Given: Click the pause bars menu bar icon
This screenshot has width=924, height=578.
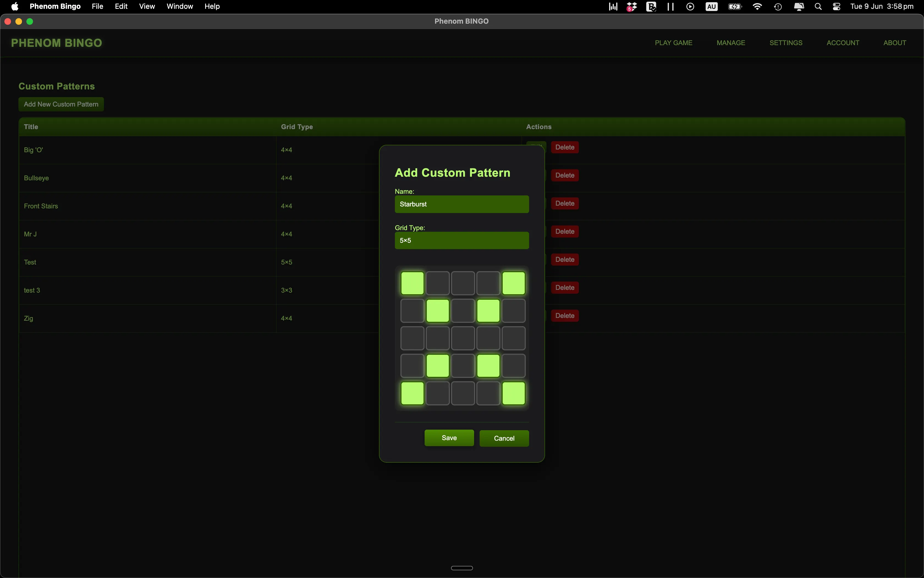Looking at the screenshot, I should click(x=670, y=7).
